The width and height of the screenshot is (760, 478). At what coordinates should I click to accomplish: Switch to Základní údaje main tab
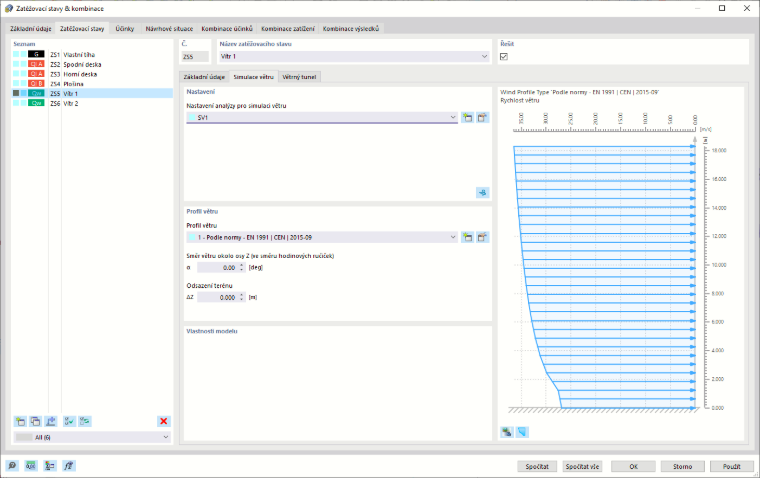click(x=31, y=29)
